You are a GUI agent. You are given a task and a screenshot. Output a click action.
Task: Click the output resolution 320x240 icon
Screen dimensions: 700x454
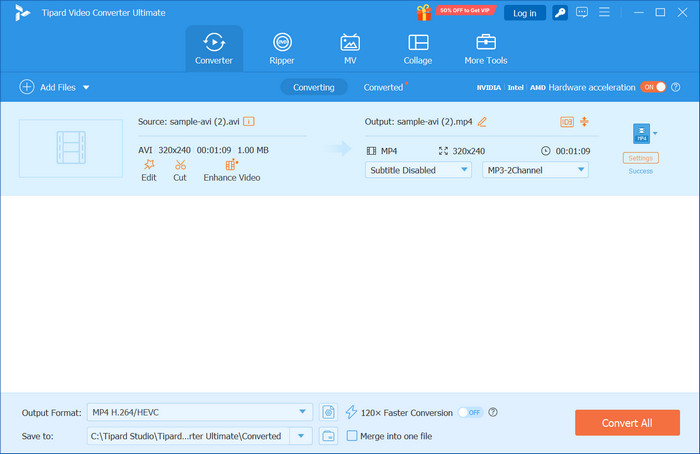(443, 151)
